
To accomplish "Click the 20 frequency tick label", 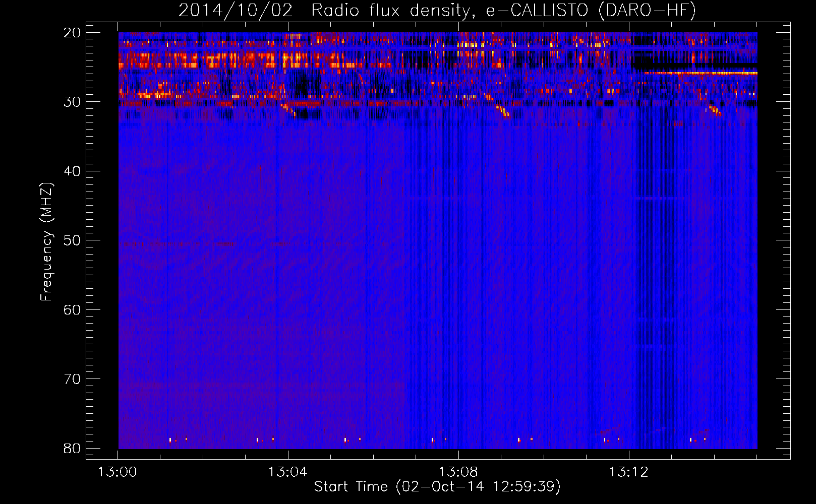I will pos(72,33).
